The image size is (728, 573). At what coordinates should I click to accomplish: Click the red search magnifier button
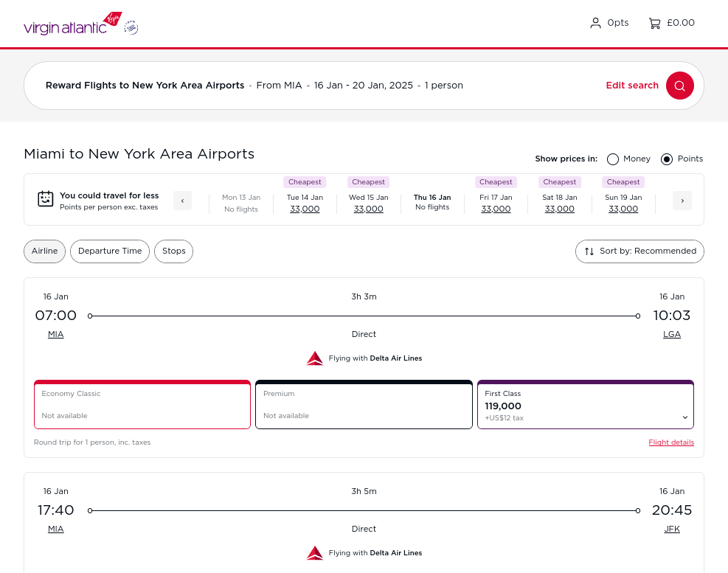click(680, 86)
